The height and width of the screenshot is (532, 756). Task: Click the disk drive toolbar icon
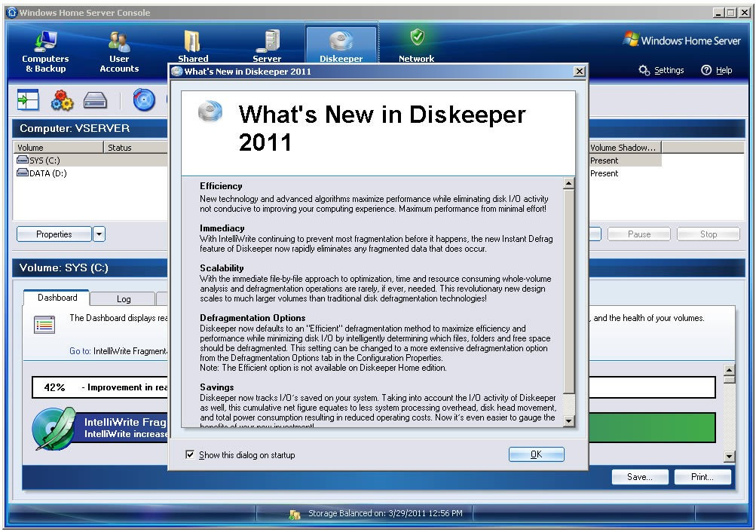point(95,100)
